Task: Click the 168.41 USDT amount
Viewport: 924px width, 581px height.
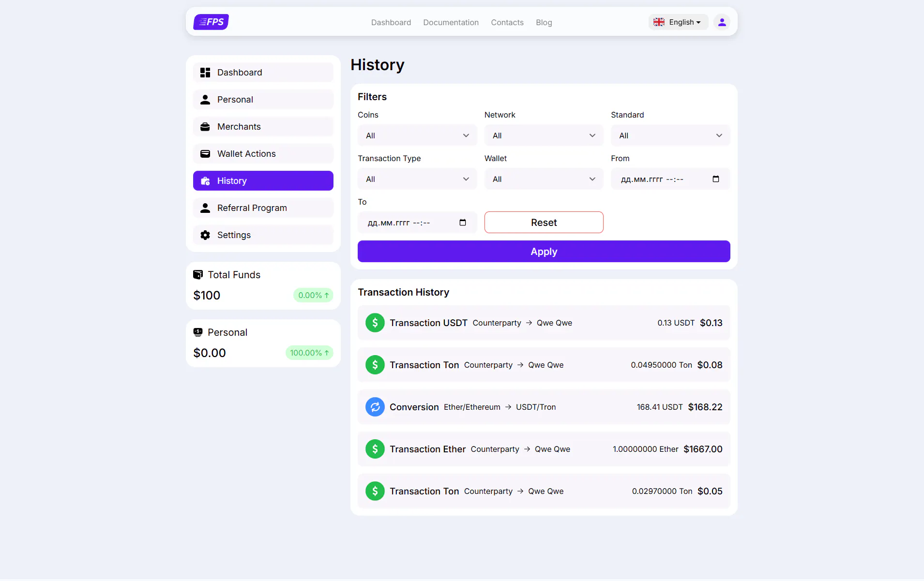Action: coord(660,407)
